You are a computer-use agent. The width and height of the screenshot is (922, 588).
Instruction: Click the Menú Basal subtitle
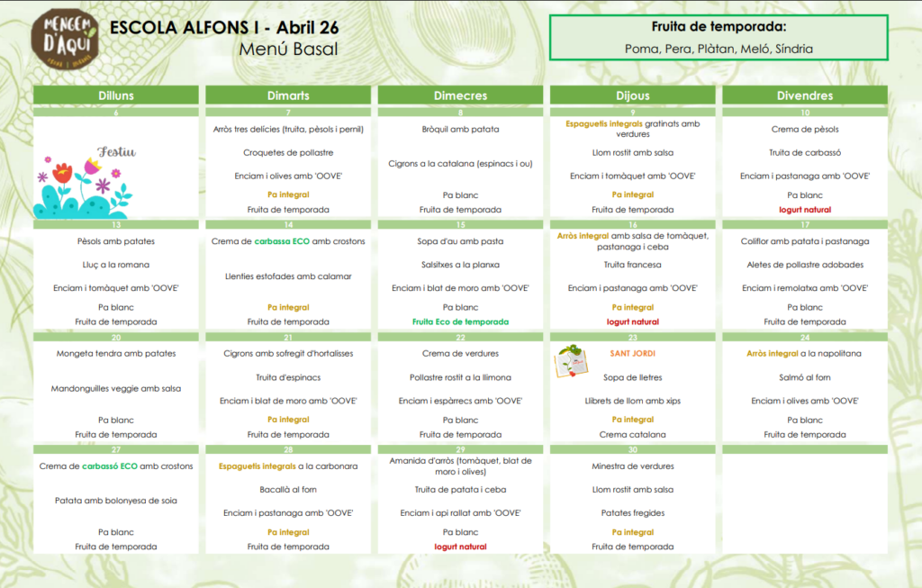point(288,50)
